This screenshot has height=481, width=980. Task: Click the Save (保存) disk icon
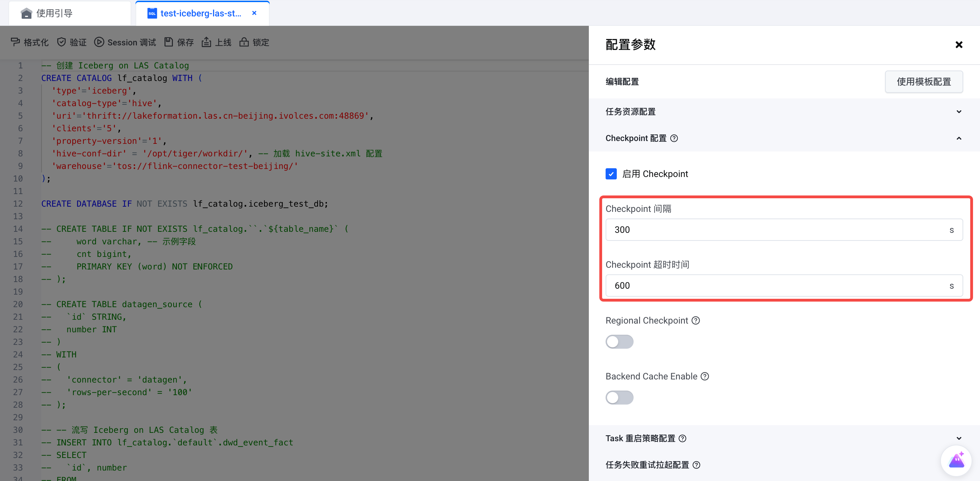pos(169,42)
